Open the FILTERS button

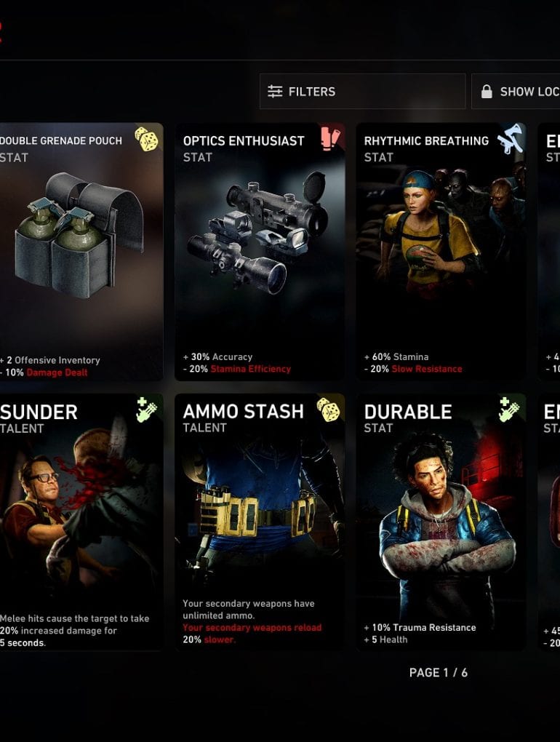(x=362, y=92)
